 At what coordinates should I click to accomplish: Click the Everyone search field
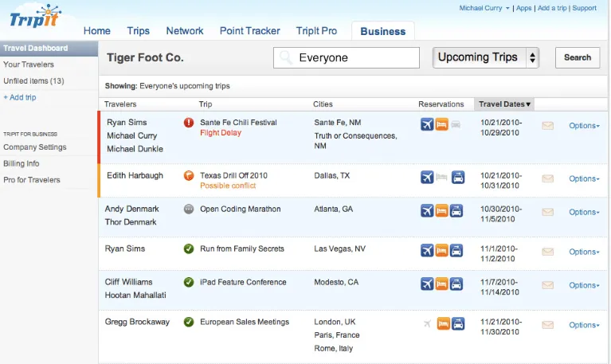(347, 57)
